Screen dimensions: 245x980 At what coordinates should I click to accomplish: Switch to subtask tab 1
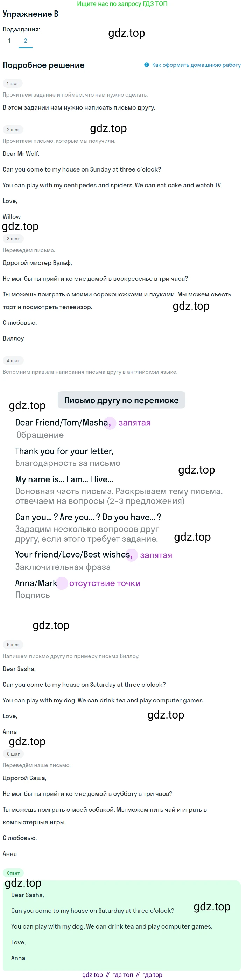[9, 41]
